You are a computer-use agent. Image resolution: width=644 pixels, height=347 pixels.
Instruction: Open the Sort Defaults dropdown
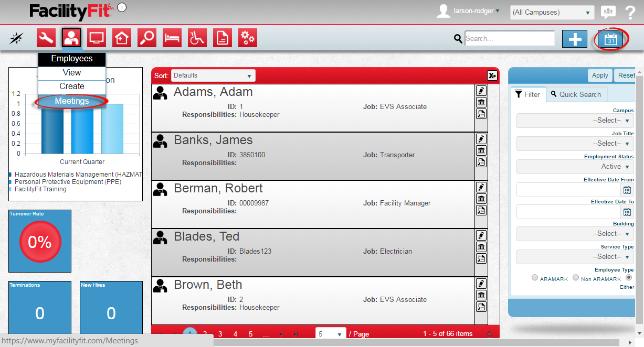coord(213,75)
